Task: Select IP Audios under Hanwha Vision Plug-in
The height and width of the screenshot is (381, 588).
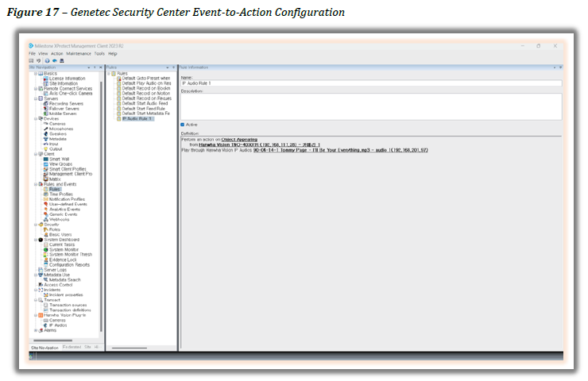Action: pyautogui.click(x=58, y=325)
